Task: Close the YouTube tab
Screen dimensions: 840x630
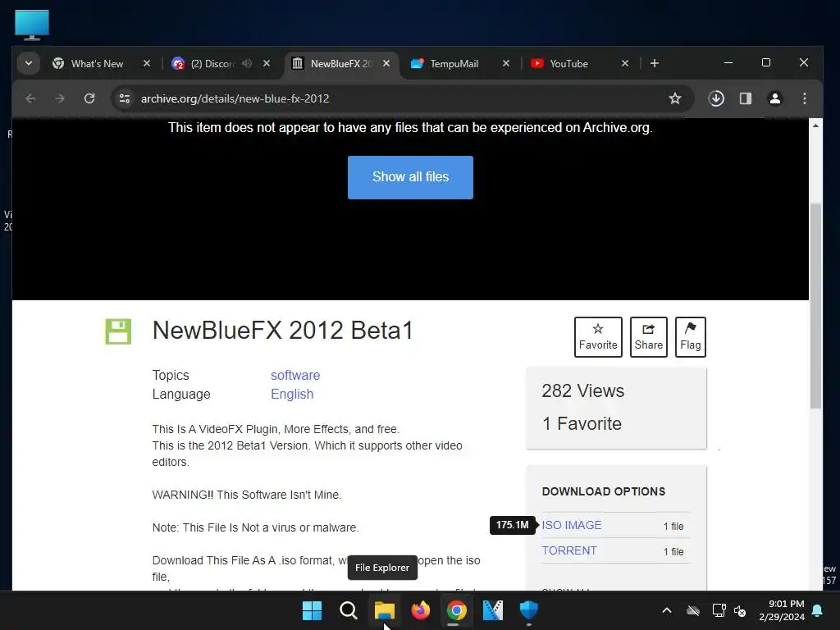Action: [x=624, y=63]
